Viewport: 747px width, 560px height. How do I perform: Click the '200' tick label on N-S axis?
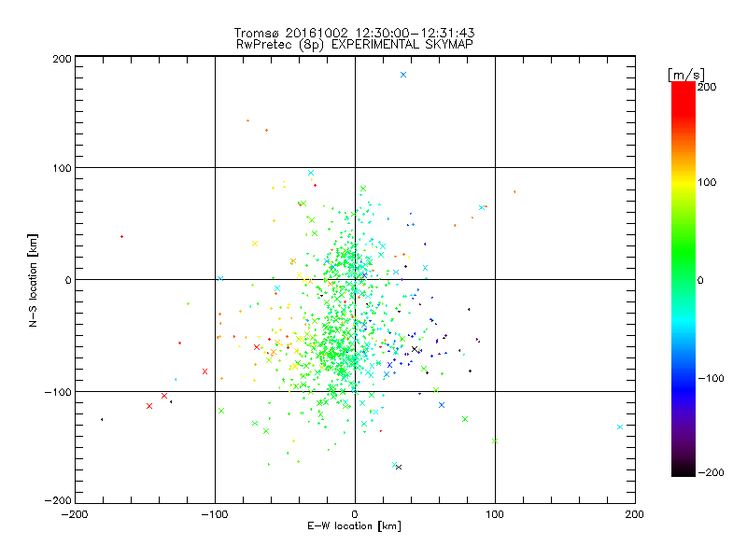pyautogui.click(x=62, y=59)
